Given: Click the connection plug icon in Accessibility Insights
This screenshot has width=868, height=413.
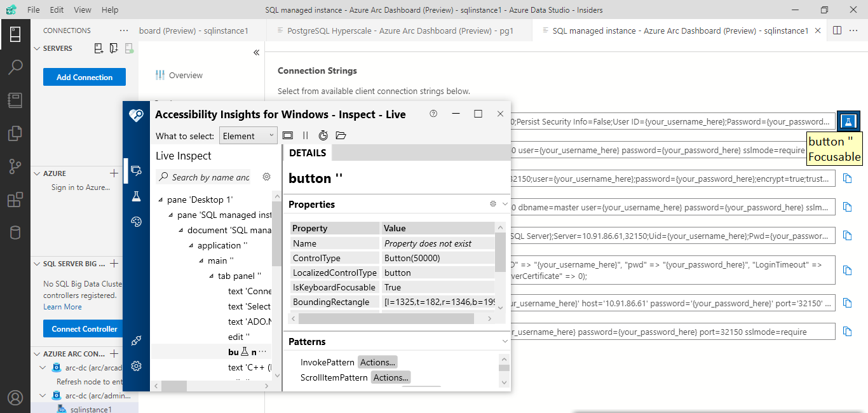Looking at the screenshot, I should [x=135, y=341].
